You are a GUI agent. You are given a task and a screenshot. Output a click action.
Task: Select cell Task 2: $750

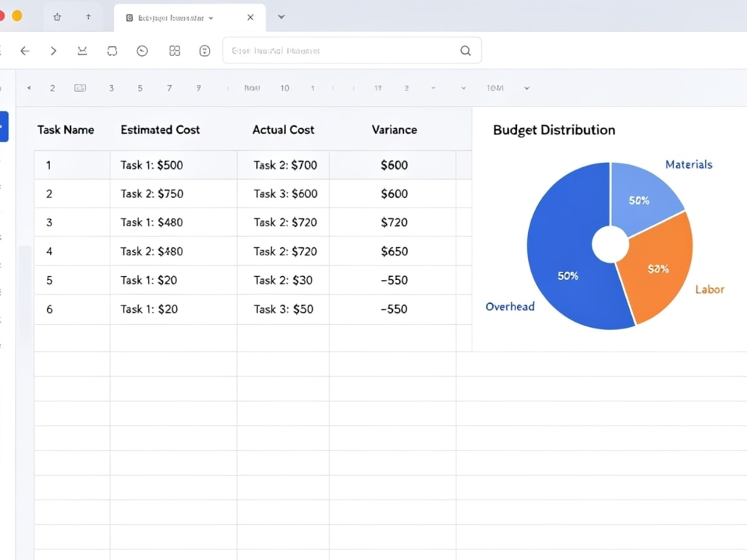tap(173, 193)
